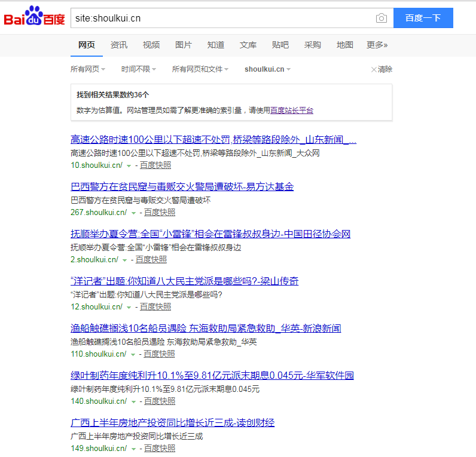The image size is (476, 457).
Task: Open the 所有网页和文件 dropdown
Action: [x=200, y=69]
